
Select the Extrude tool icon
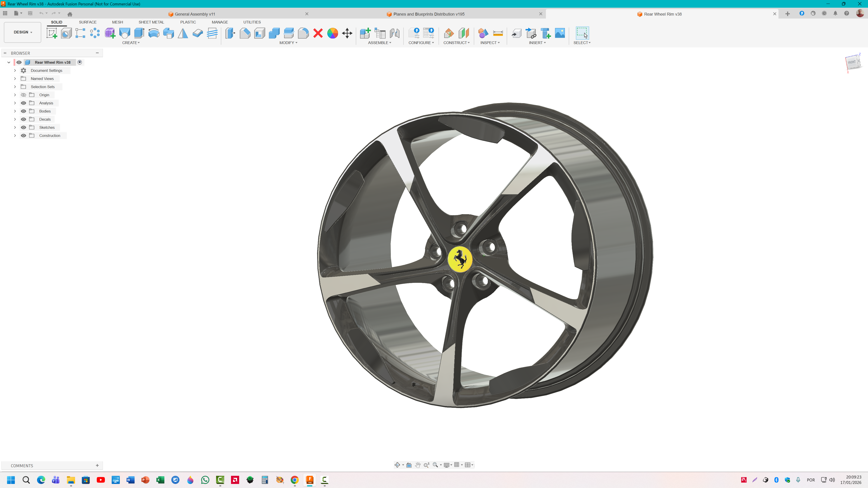139,33
